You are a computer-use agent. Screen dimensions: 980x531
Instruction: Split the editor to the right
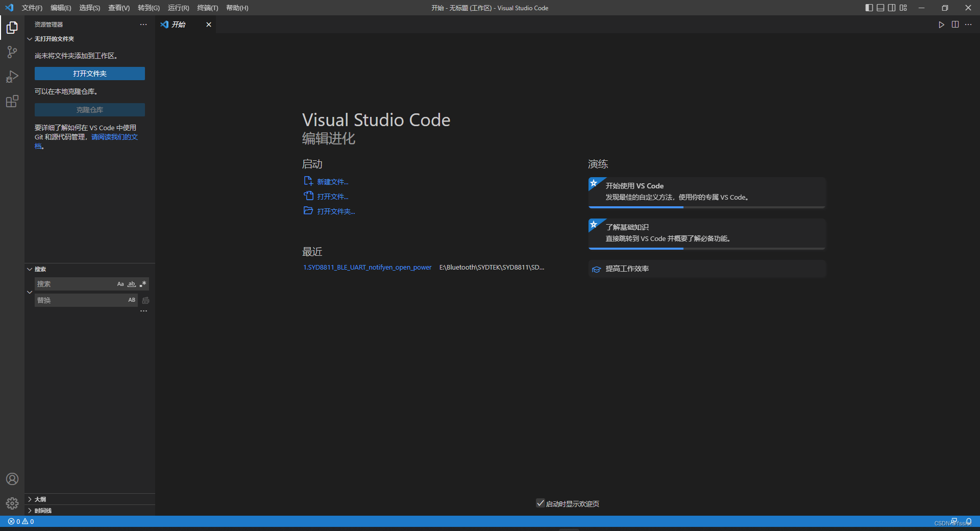coord(955,25)
